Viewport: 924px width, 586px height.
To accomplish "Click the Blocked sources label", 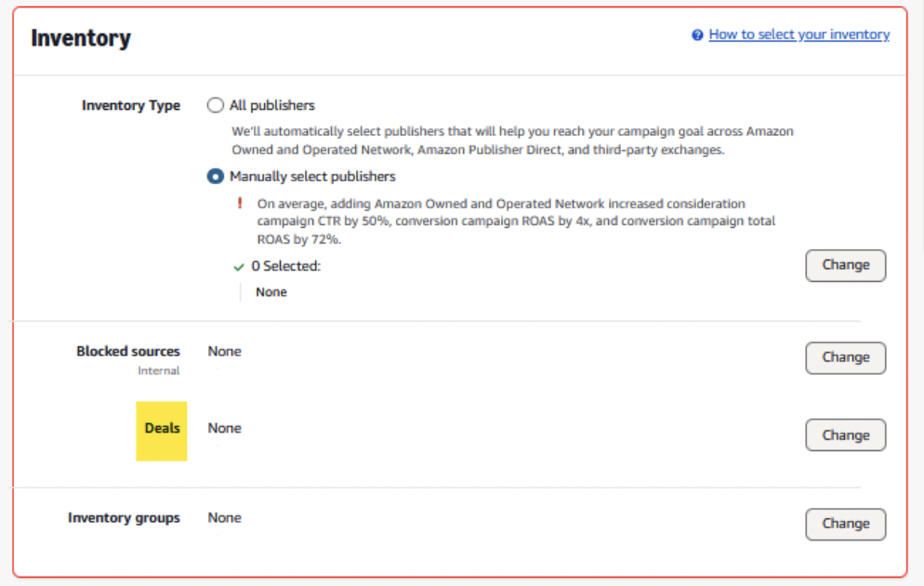I will 128,352.
